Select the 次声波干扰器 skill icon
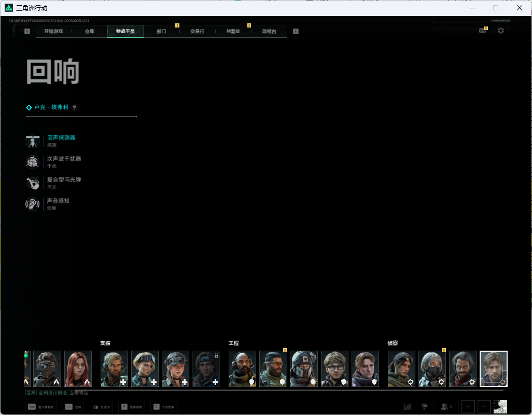Image resolution: width=532 pixels, height=415 pixels. [33, 162]
